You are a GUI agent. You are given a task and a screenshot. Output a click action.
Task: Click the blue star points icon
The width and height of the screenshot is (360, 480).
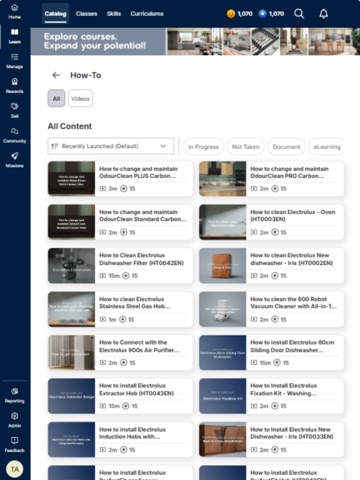tap(262, 14)
